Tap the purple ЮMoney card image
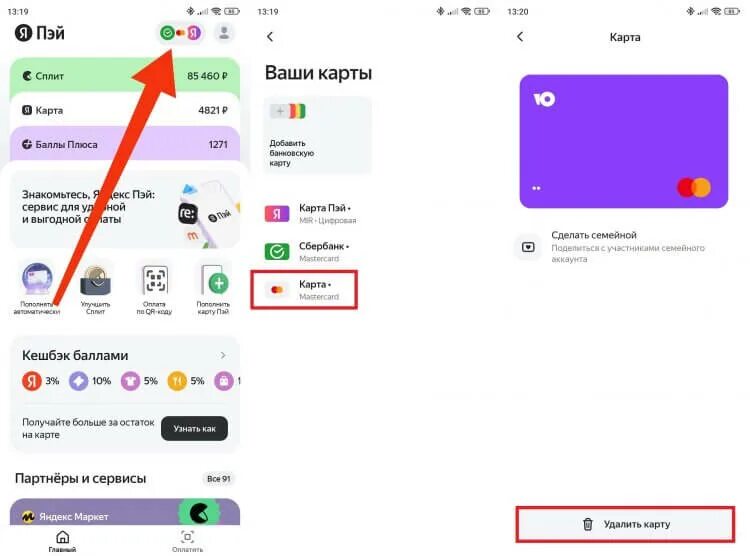Screen dimensions: 750x556 pyautogui.click(x=624, y=141)
